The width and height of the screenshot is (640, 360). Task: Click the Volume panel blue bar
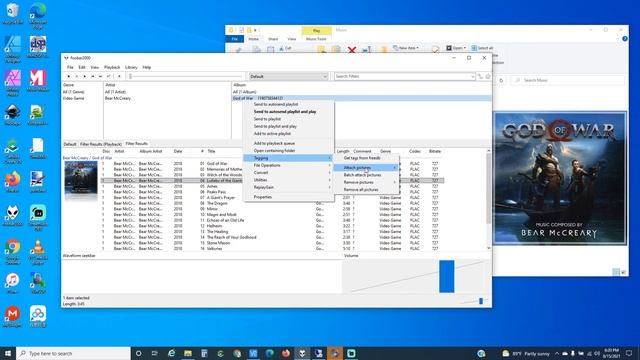(447, 276)
